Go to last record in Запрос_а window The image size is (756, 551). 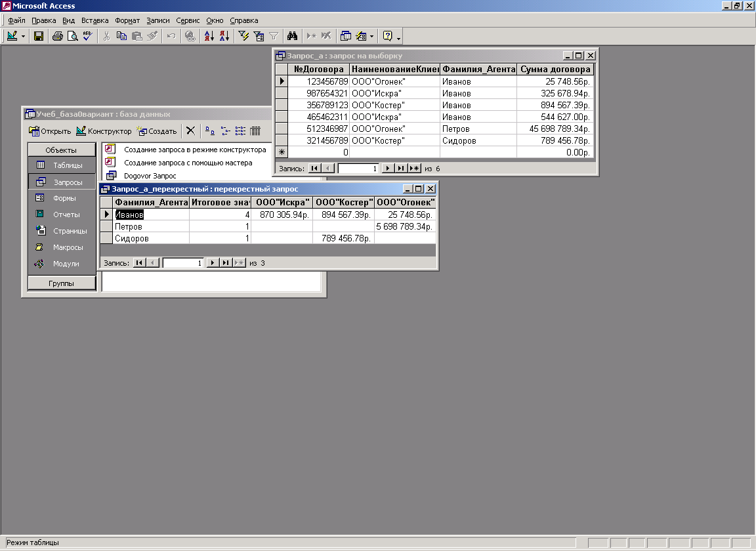pos(401,168)
